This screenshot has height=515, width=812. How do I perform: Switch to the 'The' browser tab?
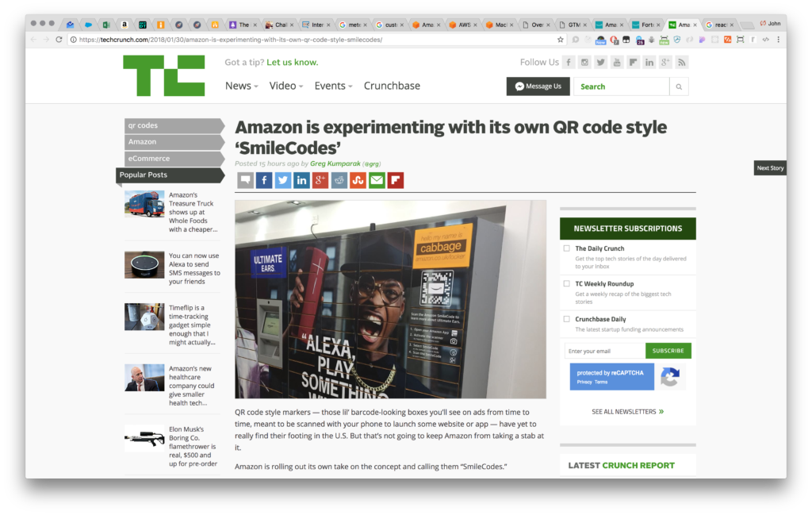[243, 25]
